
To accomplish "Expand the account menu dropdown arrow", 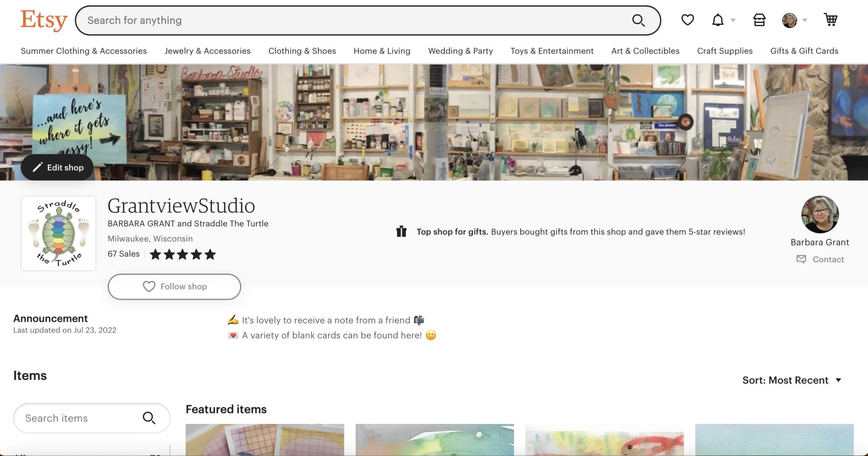I will coord(805,20).
